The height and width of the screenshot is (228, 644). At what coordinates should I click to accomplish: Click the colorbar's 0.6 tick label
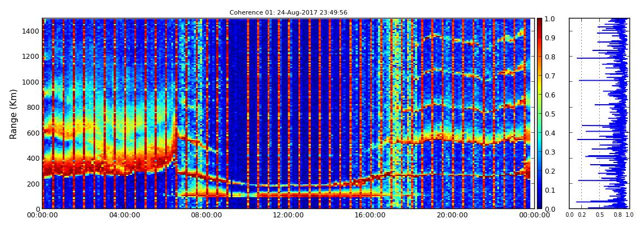[551, 95]
